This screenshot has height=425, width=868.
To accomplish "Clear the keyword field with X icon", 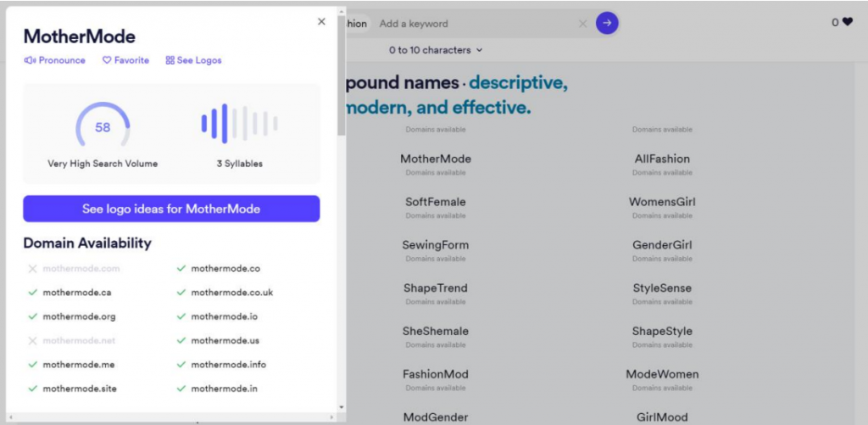I will (x=582, y=24).
